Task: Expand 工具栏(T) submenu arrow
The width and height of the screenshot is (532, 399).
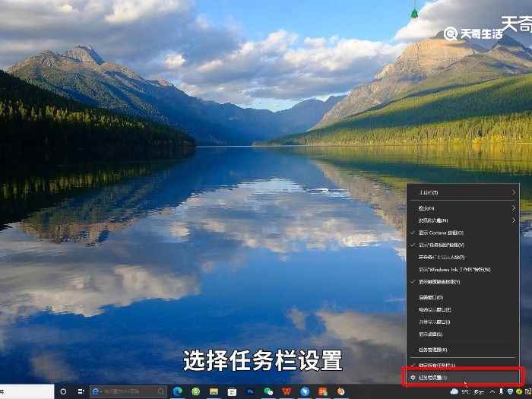Action: coord(514,192)
